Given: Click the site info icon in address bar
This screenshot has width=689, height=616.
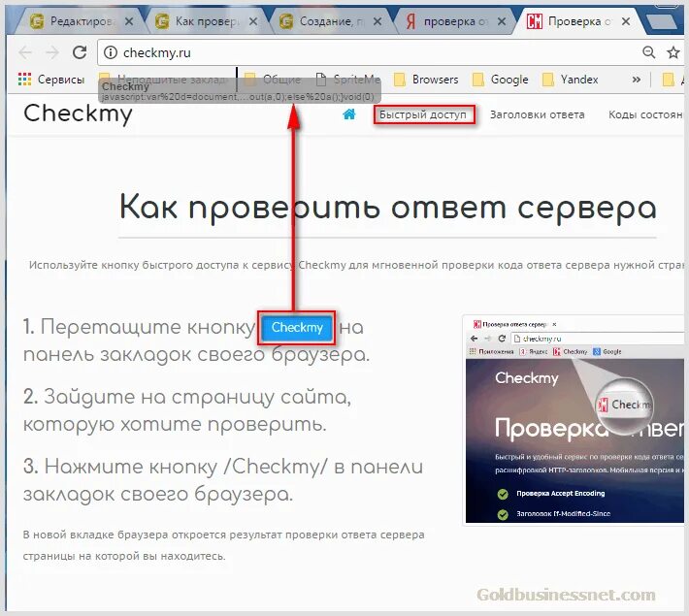Looking at the screenshot, I should click(111, 52).
